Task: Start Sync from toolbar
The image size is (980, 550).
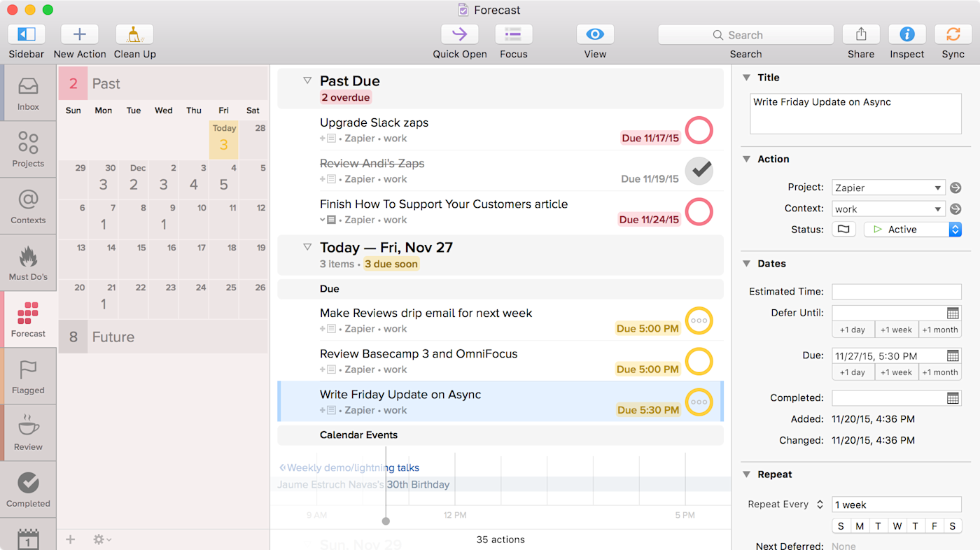Action: tap(953, 34)
